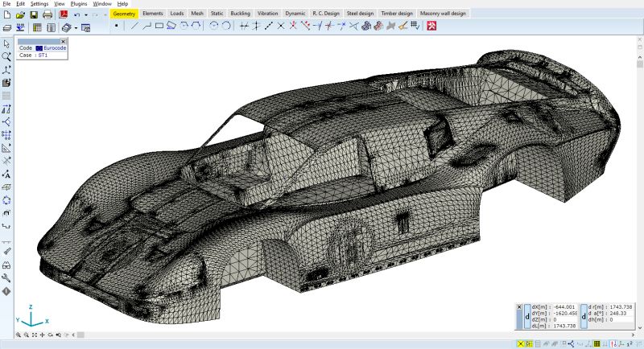The image size is (644, 349).
Task: Switch to the Masonry wall design tab
Action: coord(443,14)
